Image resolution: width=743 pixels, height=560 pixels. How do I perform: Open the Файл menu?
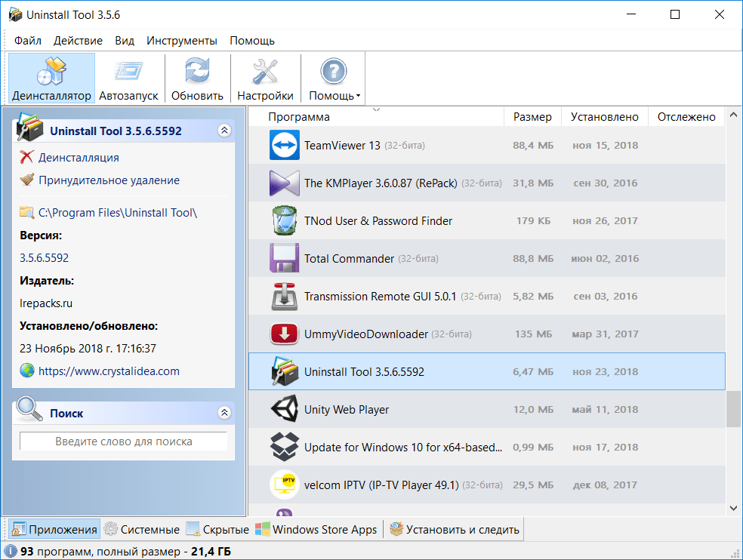28,41
